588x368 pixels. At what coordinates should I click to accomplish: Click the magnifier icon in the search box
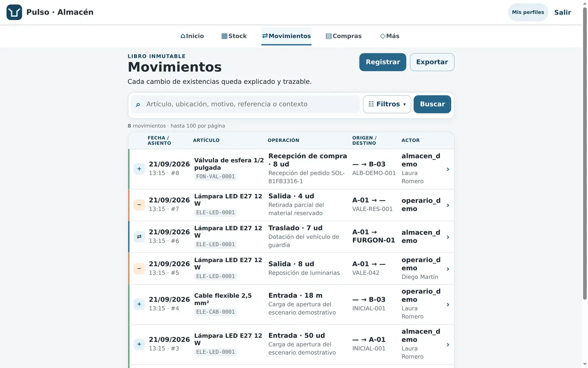138,104
